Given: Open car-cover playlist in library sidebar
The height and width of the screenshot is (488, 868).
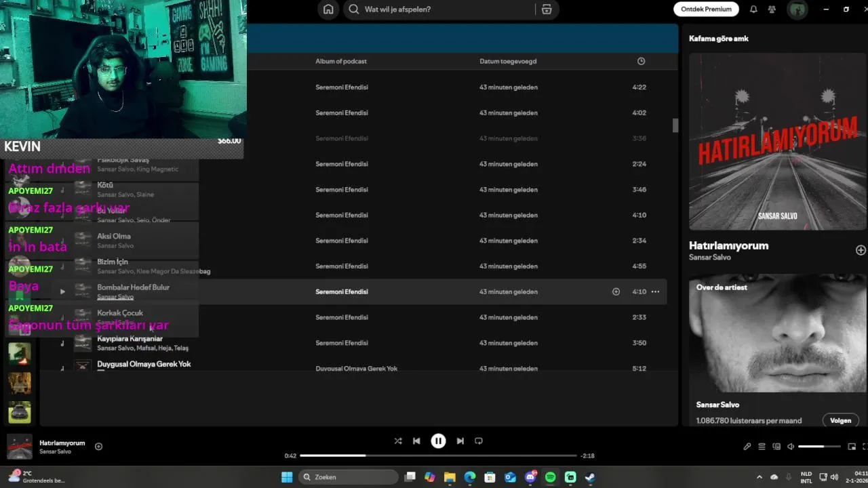Looking at the screenshot, I should point(19,412).
